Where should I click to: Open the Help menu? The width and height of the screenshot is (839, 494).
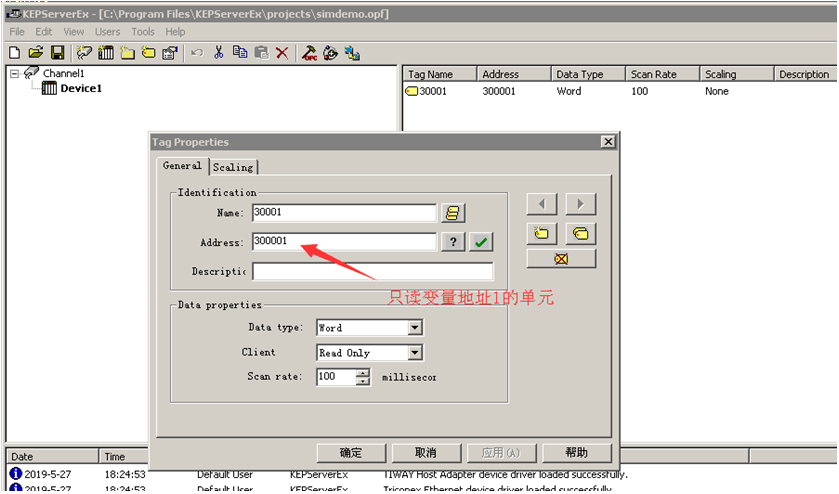coord(175,32)
